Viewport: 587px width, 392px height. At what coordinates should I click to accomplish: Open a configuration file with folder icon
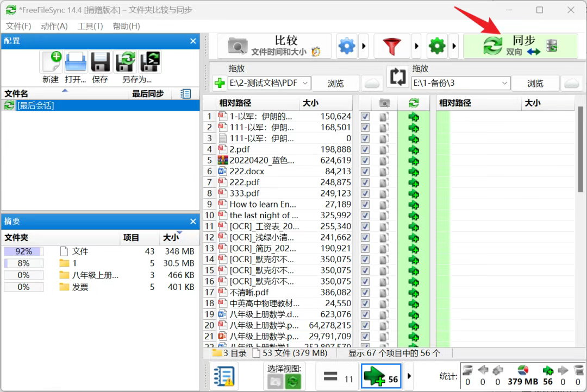click(76, 62)
